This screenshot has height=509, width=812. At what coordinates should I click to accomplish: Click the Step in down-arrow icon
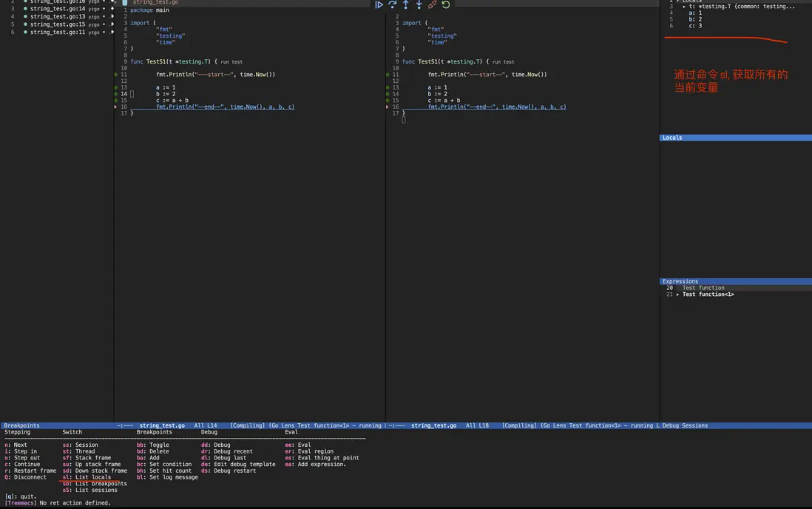tap(419, 5)
